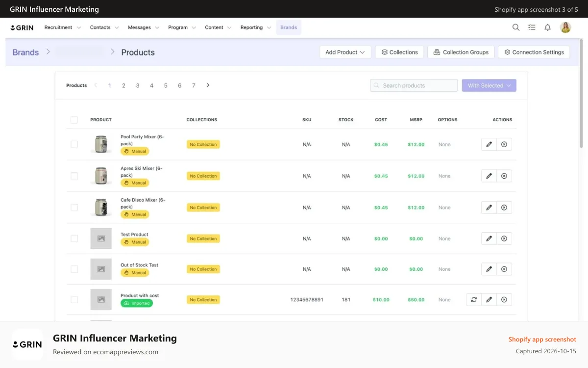588x368 pixels.
Task: Click the stock value 181
Action: pos(346,300)
